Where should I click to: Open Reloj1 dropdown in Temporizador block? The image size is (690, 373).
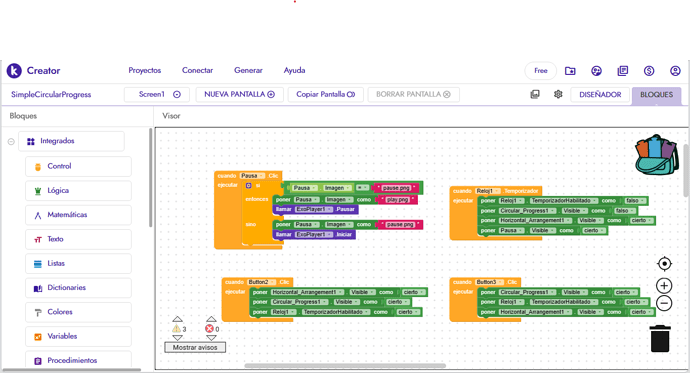pos(488,191)
